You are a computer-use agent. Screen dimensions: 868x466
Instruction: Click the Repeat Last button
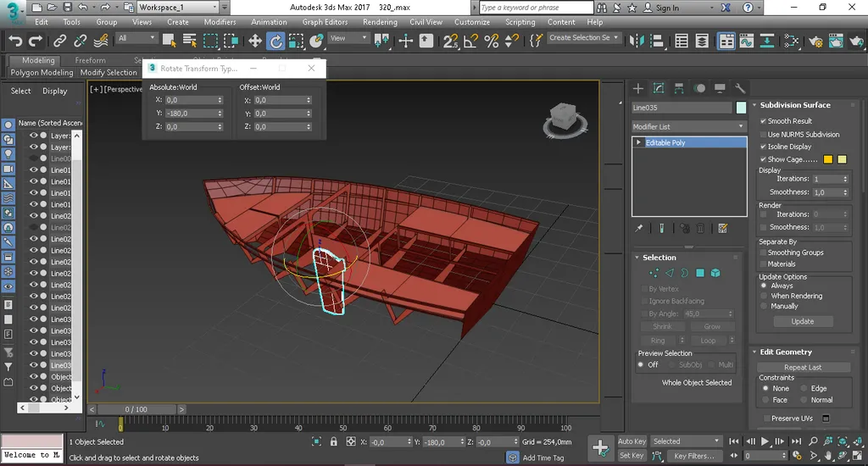click(802, 368)
